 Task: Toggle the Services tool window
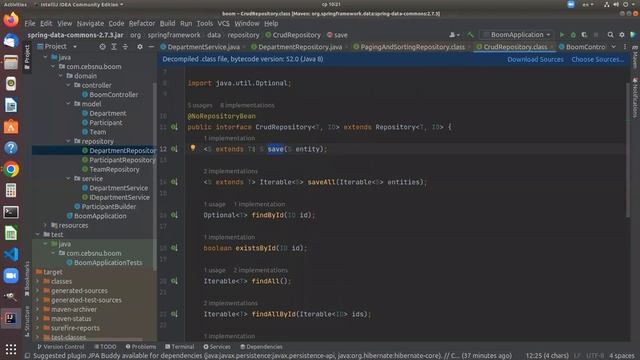pos(217,347)
